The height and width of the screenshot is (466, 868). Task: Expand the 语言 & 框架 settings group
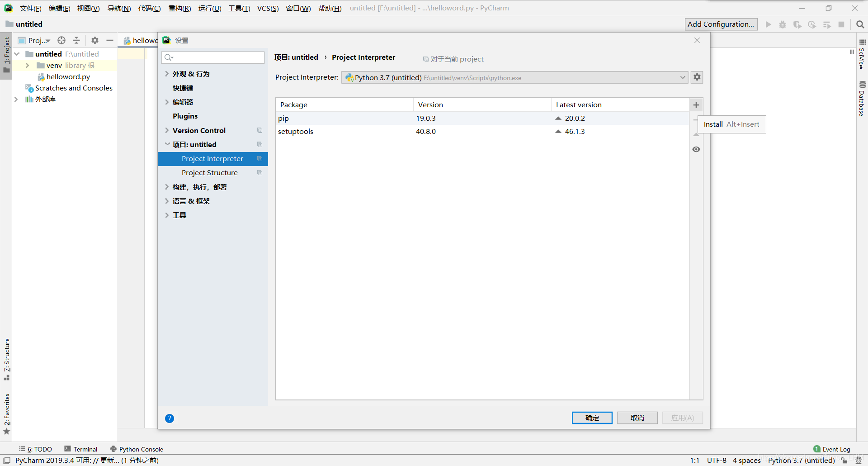[167, 201]
